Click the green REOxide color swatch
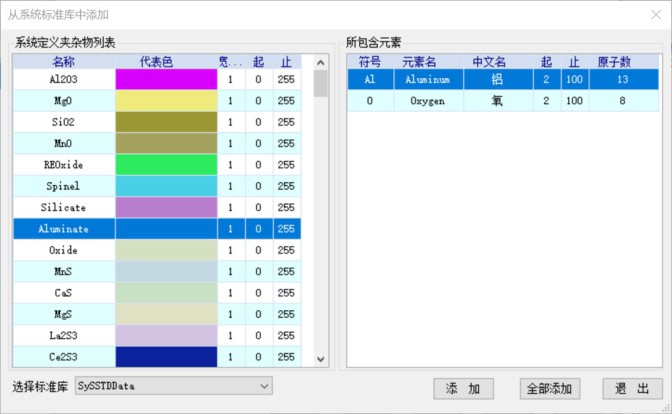Viewport: 672px width, 414px height. coord(166,165)
